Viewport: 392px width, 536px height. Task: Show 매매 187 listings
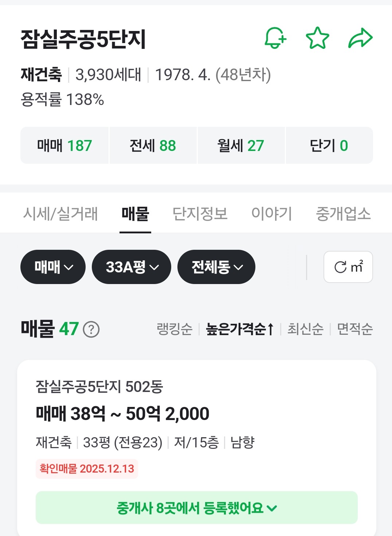coord(64,145)
